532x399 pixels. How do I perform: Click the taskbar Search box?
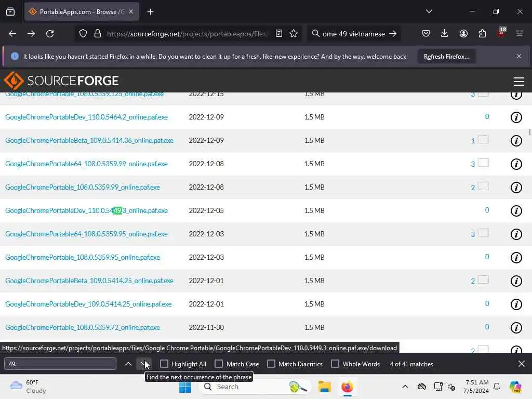pos(255,387)
